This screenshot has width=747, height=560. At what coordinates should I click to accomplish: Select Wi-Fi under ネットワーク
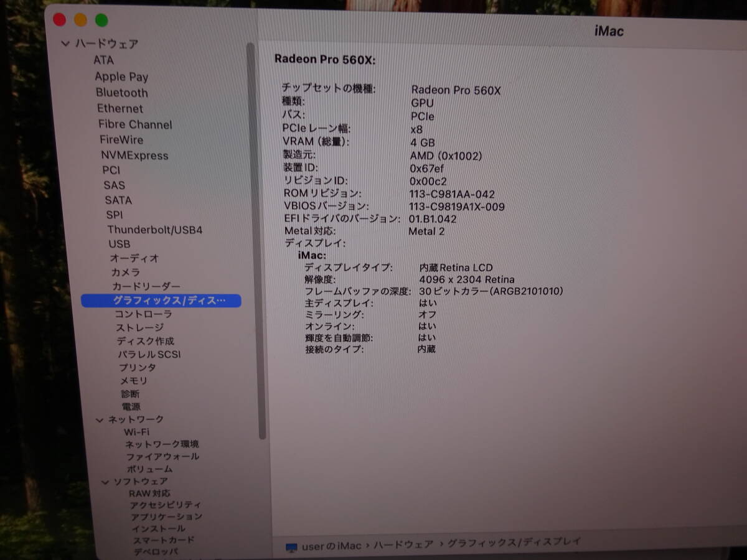coord(136,432)
